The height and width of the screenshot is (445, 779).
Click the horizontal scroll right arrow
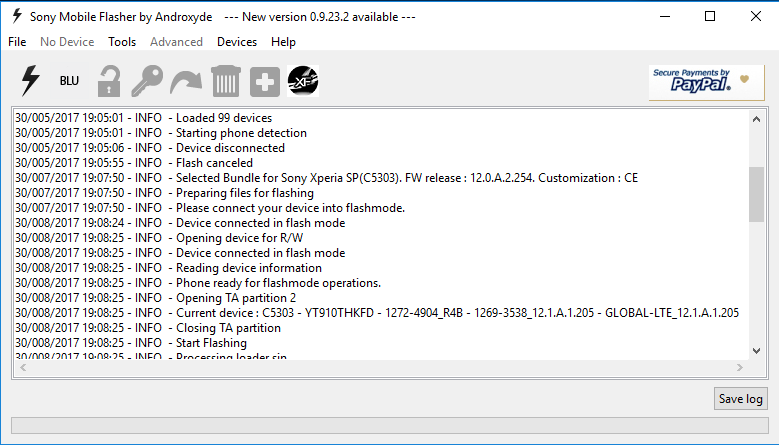pyautogui.click(x=740, y=368)
